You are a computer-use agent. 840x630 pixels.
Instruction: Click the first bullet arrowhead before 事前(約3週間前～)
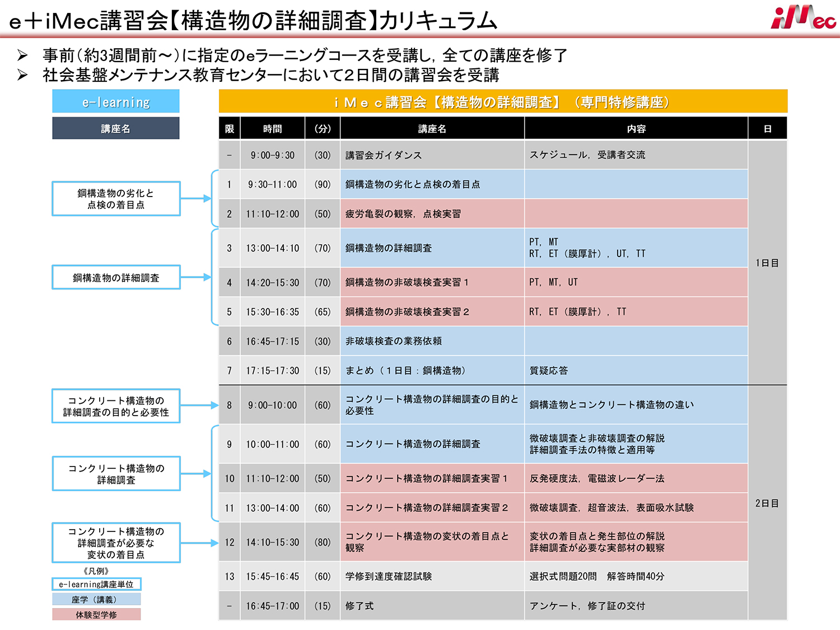tap(22, 55)
